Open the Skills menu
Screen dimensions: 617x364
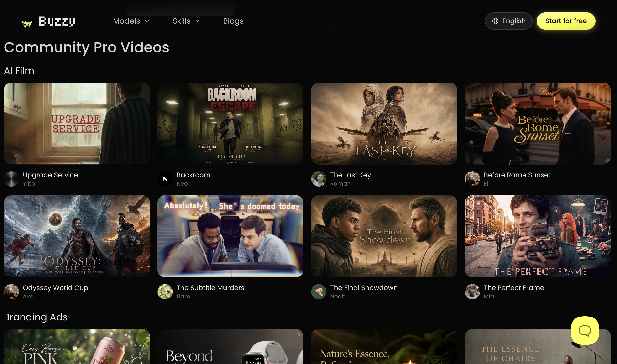coord(186,21)
